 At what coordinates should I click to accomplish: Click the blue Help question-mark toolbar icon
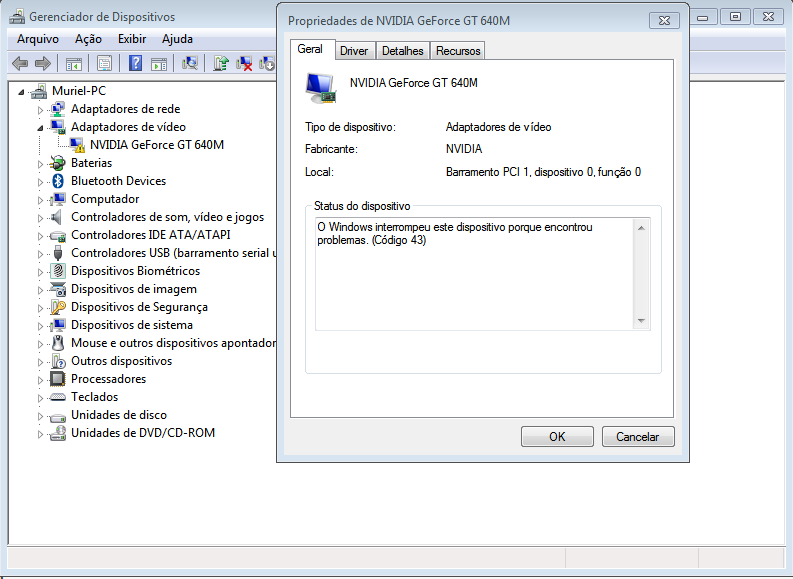(x=135, y=63)
